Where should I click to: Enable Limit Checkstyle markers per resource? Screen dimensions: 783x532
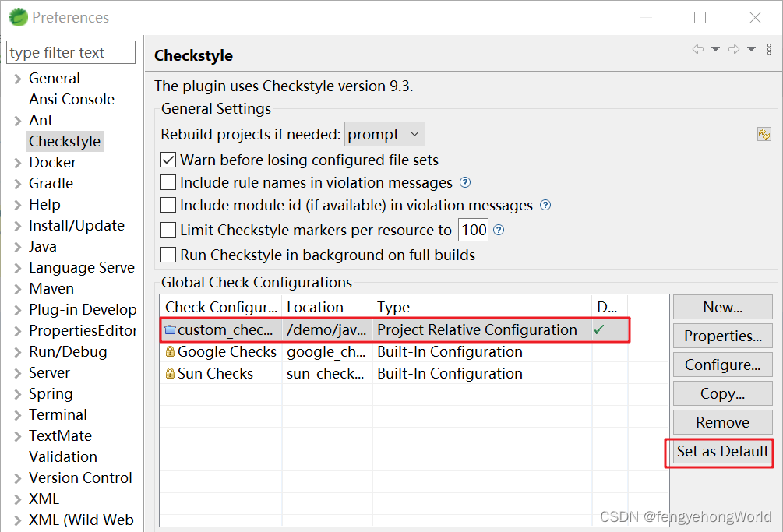coord(168,230)
